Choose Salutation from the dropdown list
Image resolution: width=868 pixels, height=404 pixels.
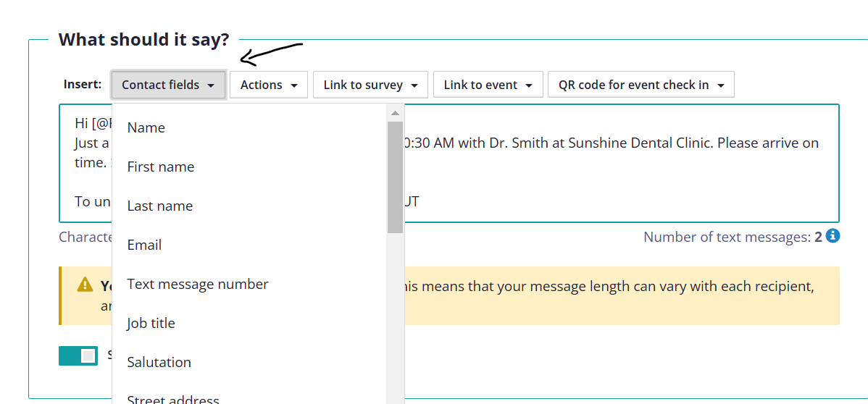[249, 362]
